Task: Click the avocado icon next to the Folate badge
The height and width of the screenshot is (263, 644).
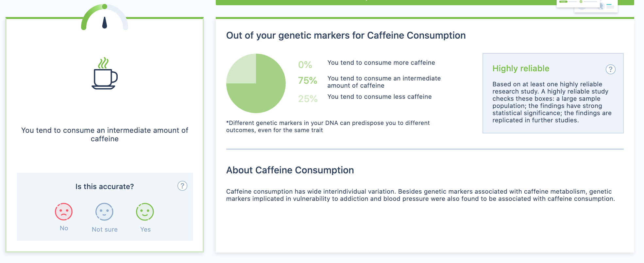Action: tap(581, 2)
